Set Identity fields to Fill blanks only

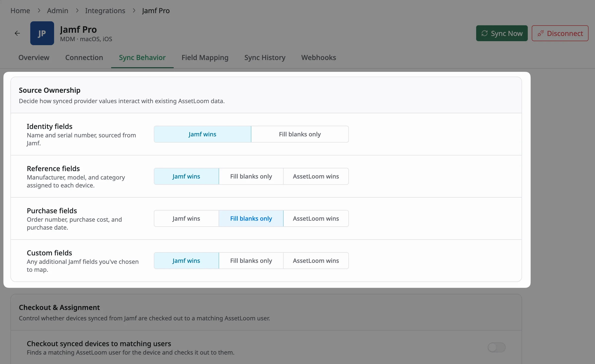click(300, 134)
